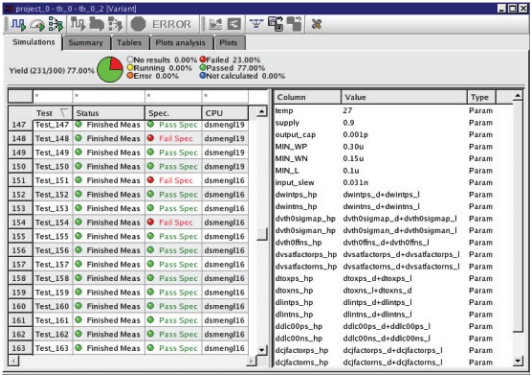This screenshot has height=380, width=532.
Task: Click left arrow of horizontal scrollbar
Action: [14, 360]
